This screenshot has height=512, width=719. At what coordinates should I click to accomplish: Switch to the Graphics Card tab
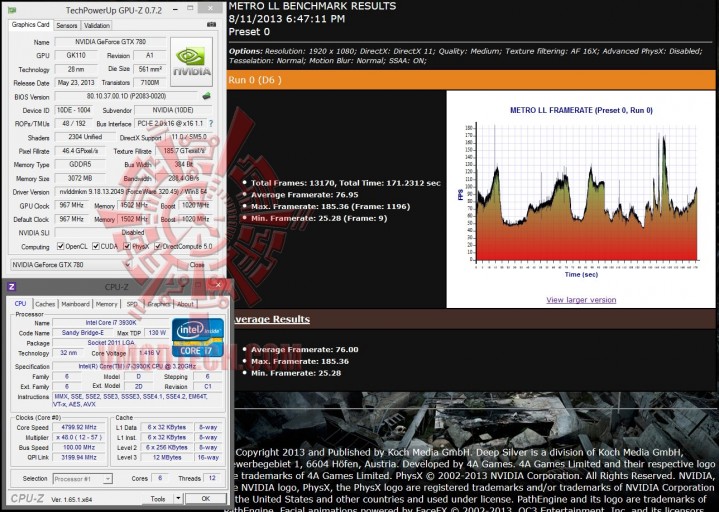tap(30, 25)
